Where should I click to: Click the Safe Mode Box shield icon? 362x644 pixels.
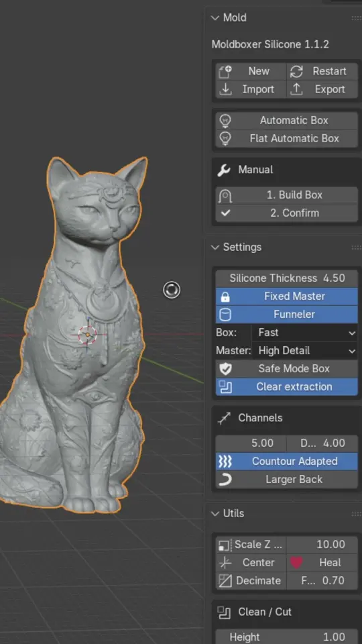(225, 369)
